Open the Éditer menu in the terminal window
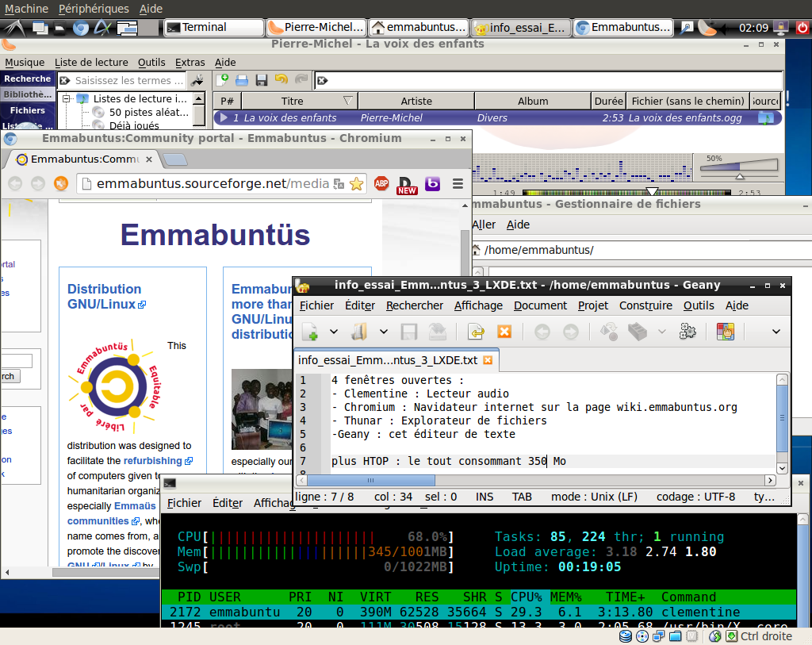The width and height of the screenshot is (812, 645). tap(228, 503)
